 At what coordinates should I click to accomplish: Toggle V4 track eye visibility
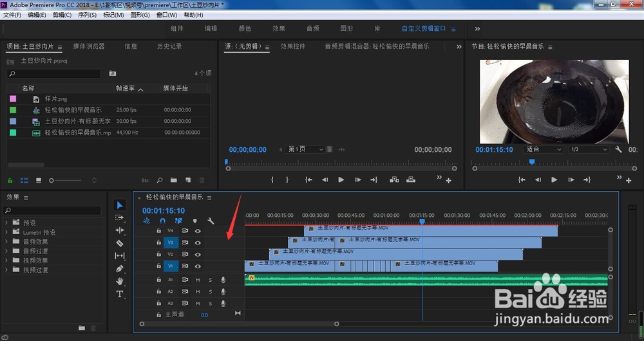coord(198,231)
